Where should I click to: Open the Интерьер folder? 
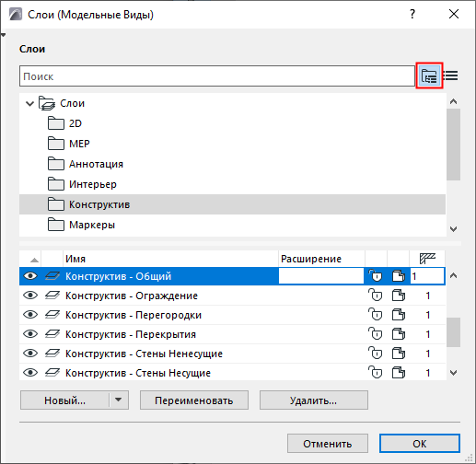coord(232,184)
